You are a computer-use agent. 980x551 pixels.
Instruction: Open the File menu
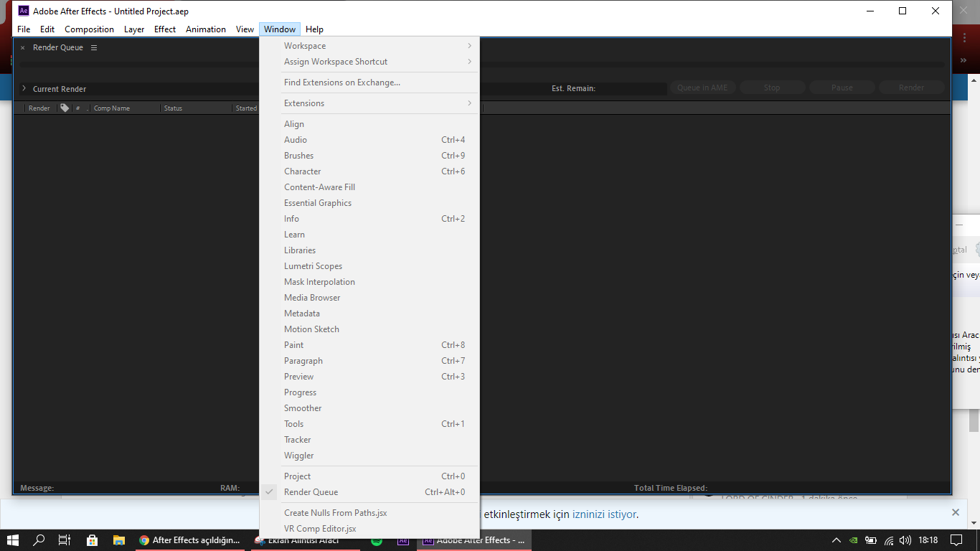tap(24, 29)
